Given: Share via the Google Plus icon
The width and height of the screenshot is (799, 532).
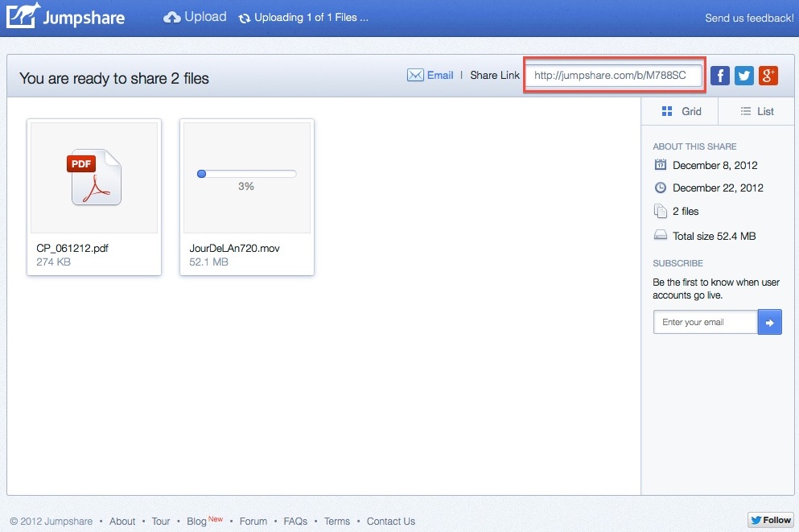Looking at the screenshot, I should tap(768, 76).
